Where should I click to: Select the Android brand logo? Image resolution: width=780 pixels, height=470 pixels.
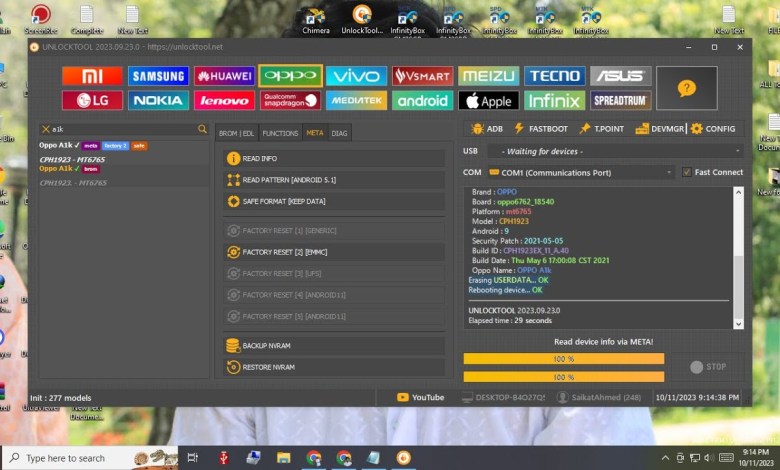pyautogui.click(x=422, y=100)
